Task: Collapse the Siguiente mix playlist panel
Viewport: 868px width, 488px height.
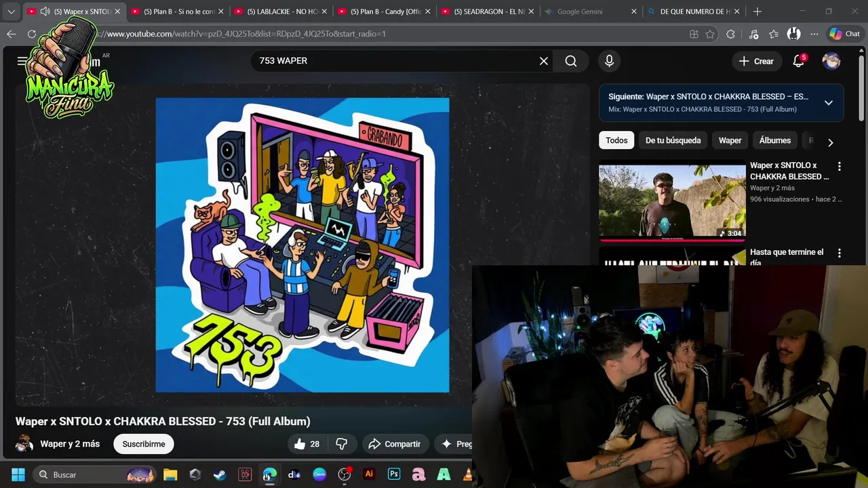Action: pyautogui.click(x=829, y=103)
